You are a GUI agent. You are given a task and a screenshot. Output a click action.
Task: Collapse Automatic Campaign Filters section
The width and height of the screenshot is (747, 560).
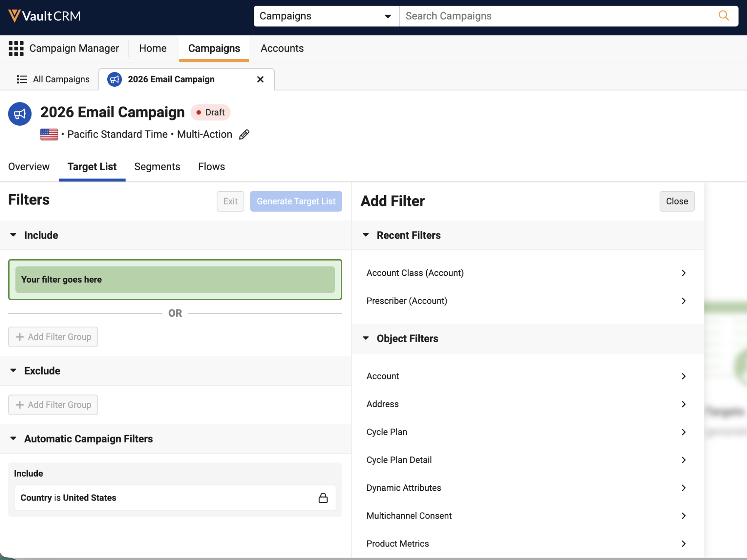13,439
